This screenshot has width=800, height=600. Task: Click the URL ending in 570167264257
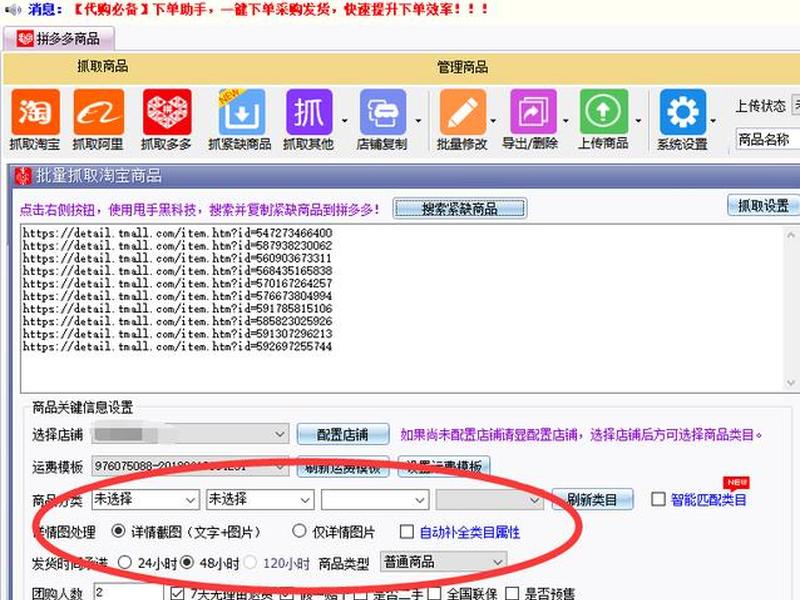pos(177,284)
